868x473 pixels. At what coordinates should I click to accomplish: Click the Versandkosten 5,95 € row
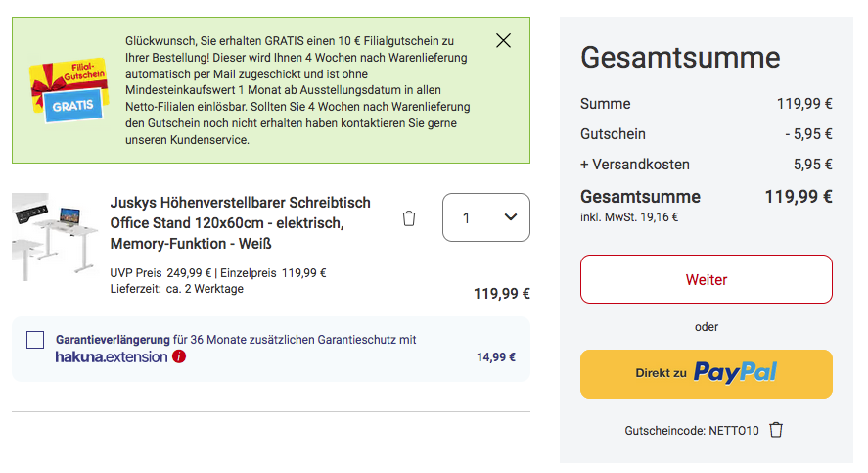pos(706,165)
